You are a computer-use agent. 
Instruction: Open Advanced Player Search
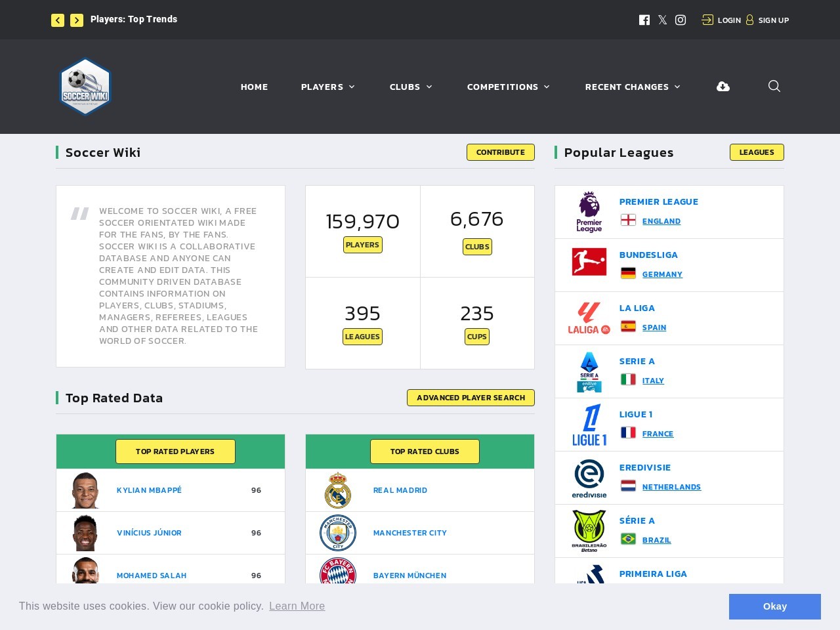point(471,398)
